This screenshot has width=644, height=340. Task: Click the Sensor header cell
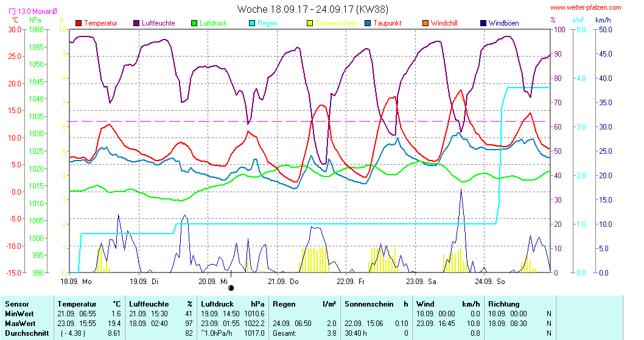pyautogui.click(x=17, y=304)
